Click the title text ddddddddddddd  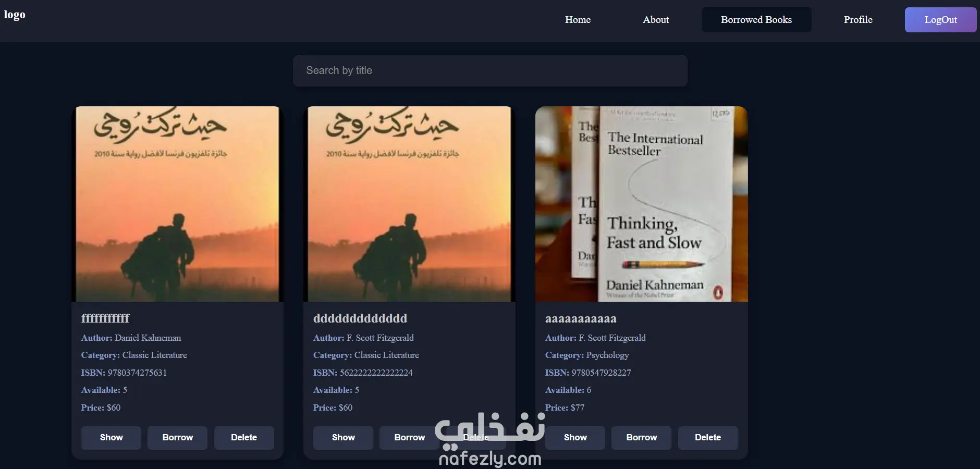[360, 318]
